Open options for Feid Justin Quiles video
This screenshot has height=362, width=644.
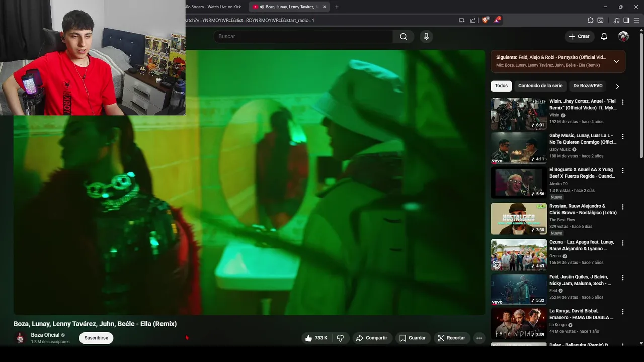(623, 278)
